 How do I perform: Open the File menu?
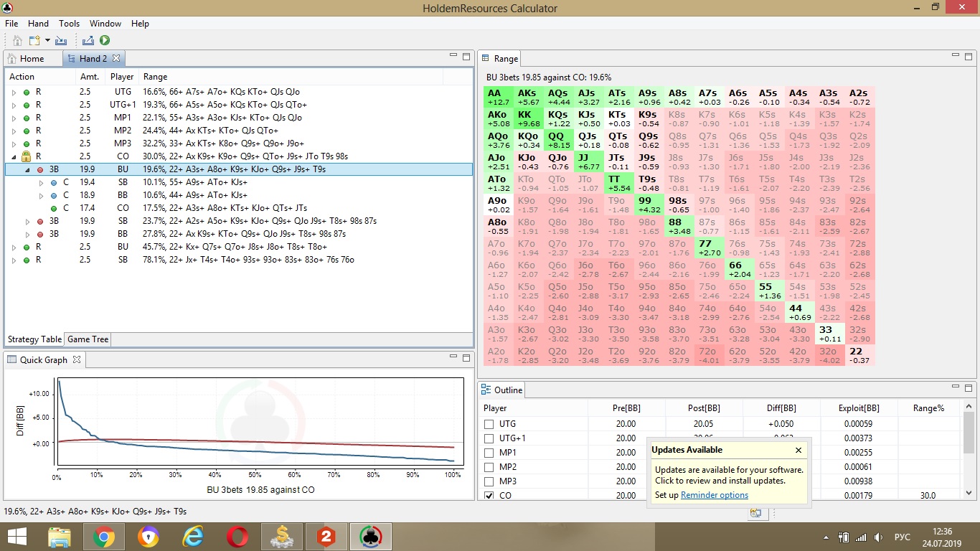click(11, 24)
